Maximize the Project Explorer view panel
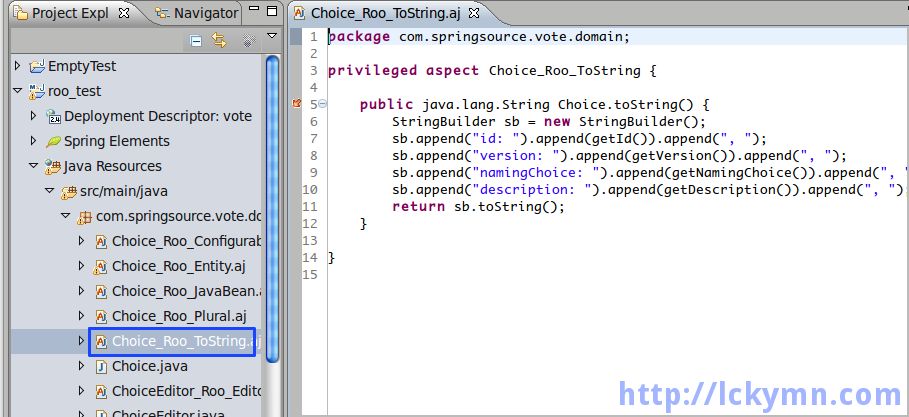The height and width of the screenshot is (417, 909). click(272, 11)
